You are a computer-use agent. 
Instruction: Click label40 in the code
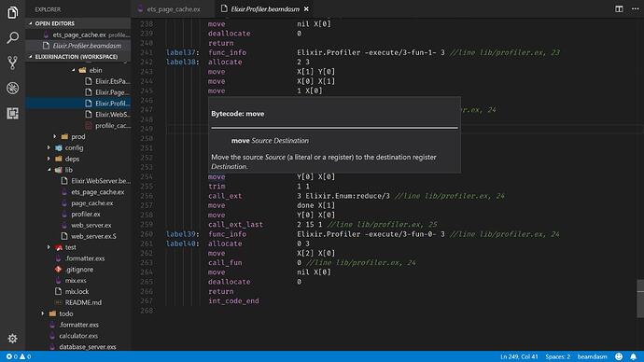pos(182,244)
